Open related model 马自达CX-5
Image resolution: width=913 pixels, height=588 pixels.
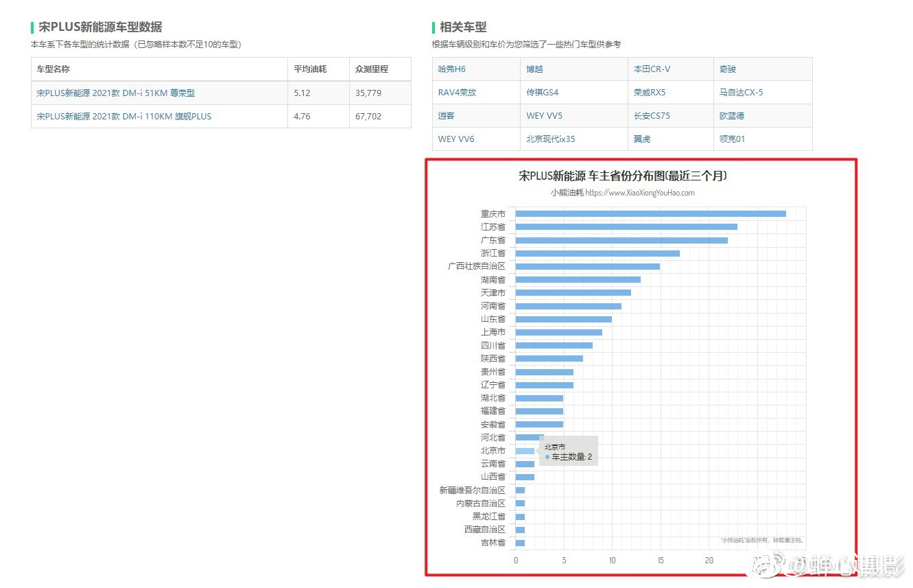coord(741,93)
